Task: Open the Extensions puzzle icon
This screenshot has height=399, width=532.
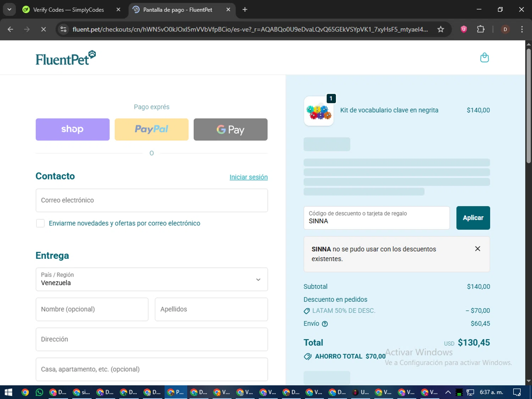Action: point(481,29)
